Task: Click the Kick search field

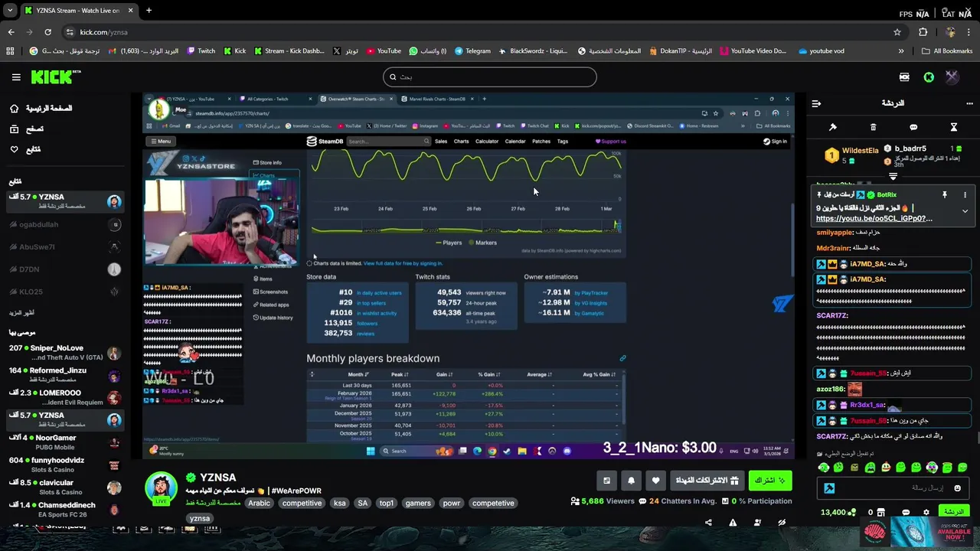Action: coord(490,77)
